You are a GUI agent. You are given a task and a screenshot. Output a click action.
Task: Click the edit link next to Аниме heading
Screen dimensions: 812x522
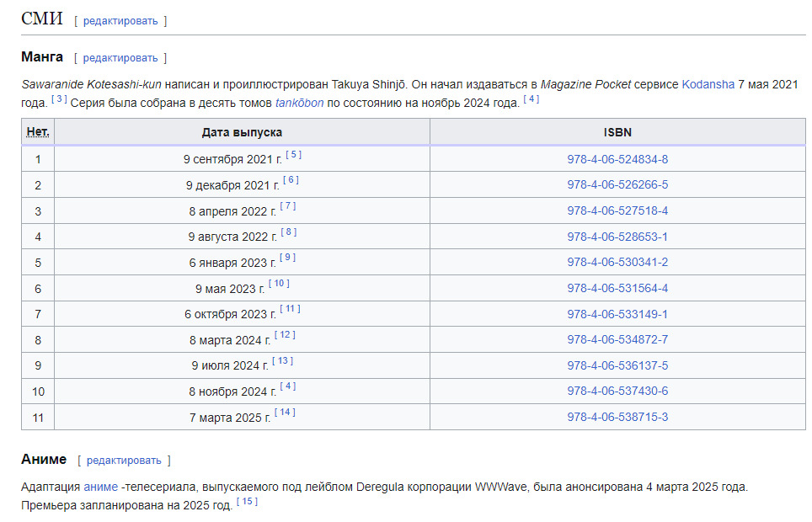[123, 460]
